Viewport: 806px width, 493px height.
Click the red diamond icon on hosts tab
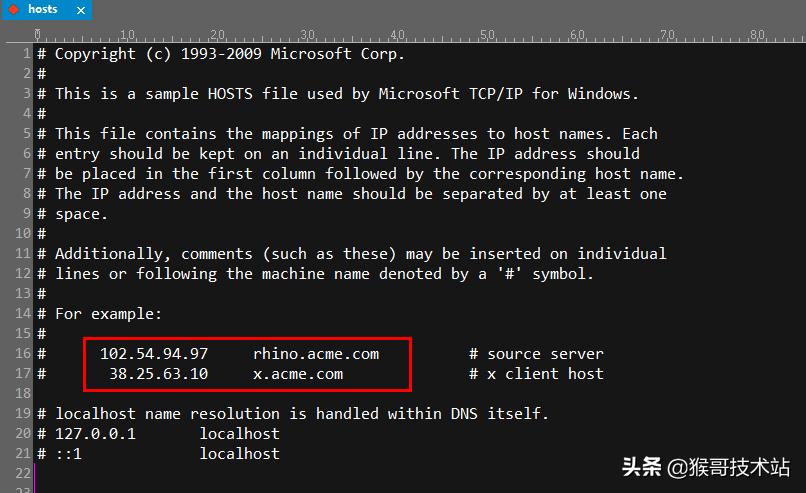(x=14, y=10)
